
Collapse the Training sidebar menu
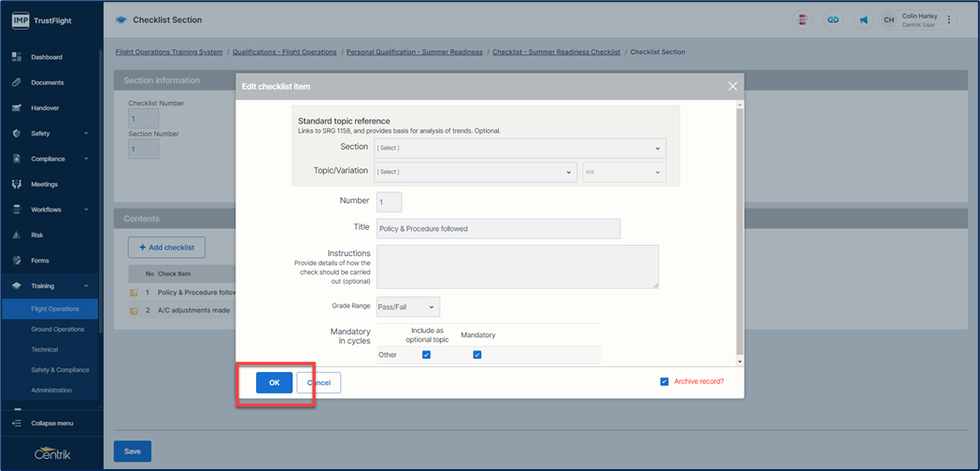(x=86, y=286)
